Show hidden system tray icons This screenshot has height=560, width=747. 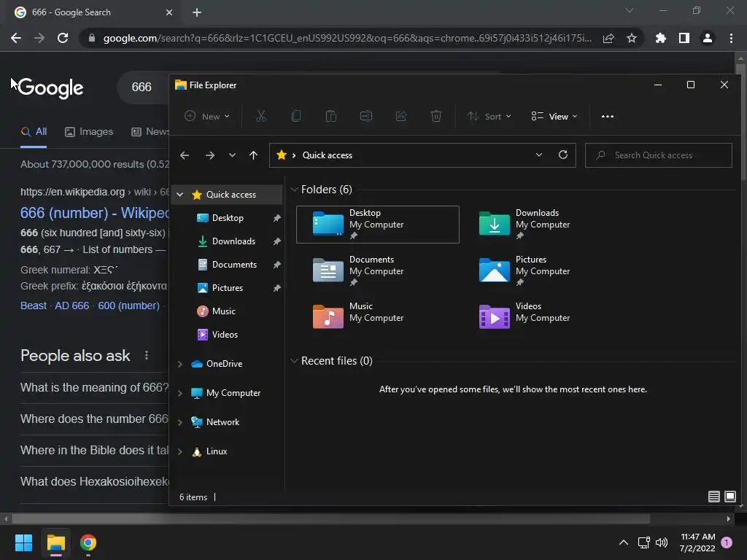point(623,542)
